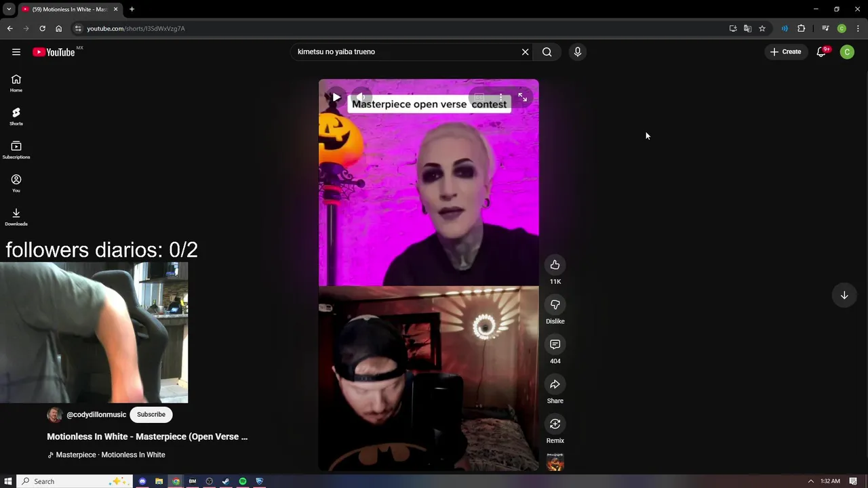Viewport: 868px width, 488px height.
Task: Open the @codydillonmusic channel link
Action: (96, 415)
